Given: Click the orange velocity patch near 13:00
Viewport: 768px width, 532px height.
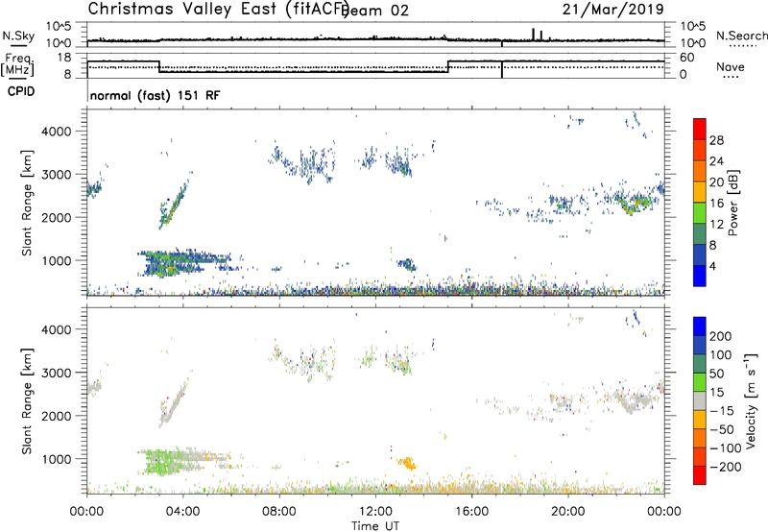Looking at the screenshot, I should (x=407, y=463).
